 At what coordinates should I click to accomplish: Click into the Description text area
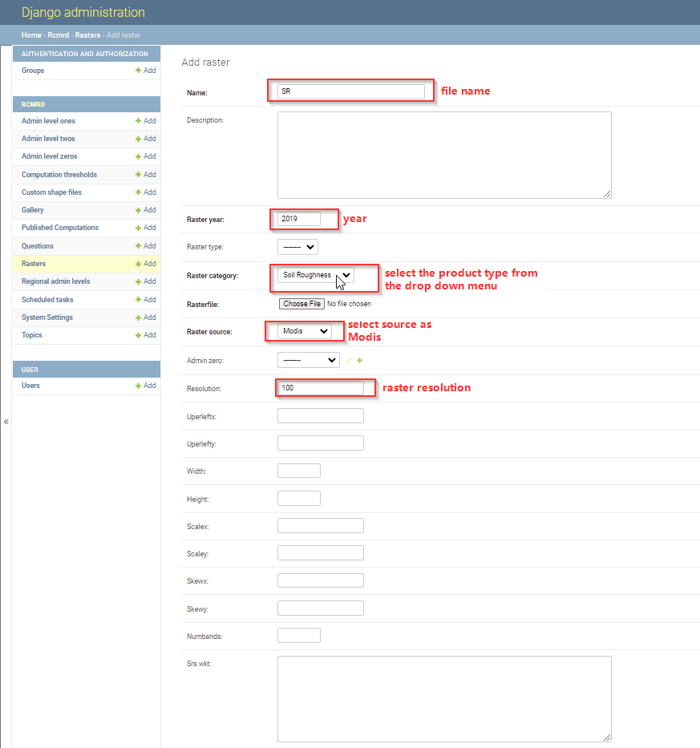coord(444,155)
